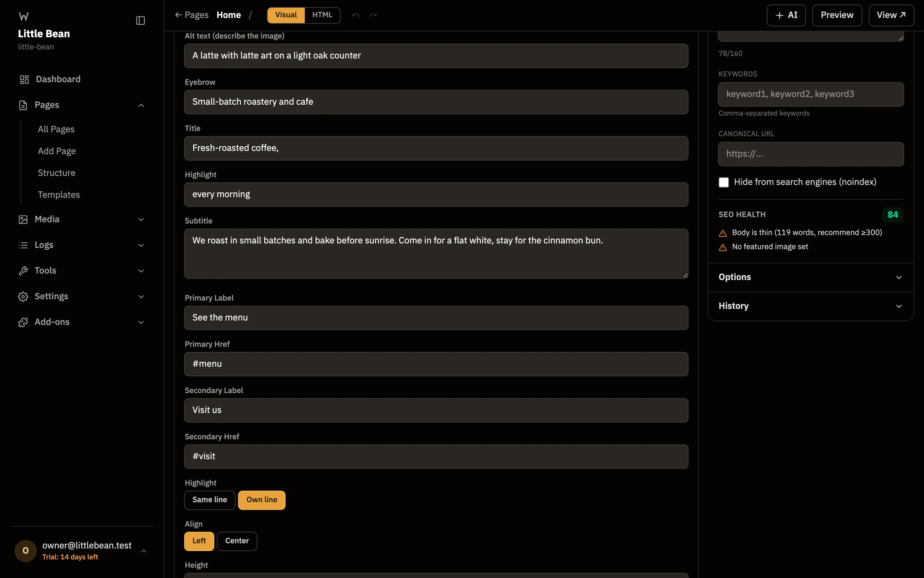
Task: Click the 'No featured image set' warning icon
Action: pos(723,247)
